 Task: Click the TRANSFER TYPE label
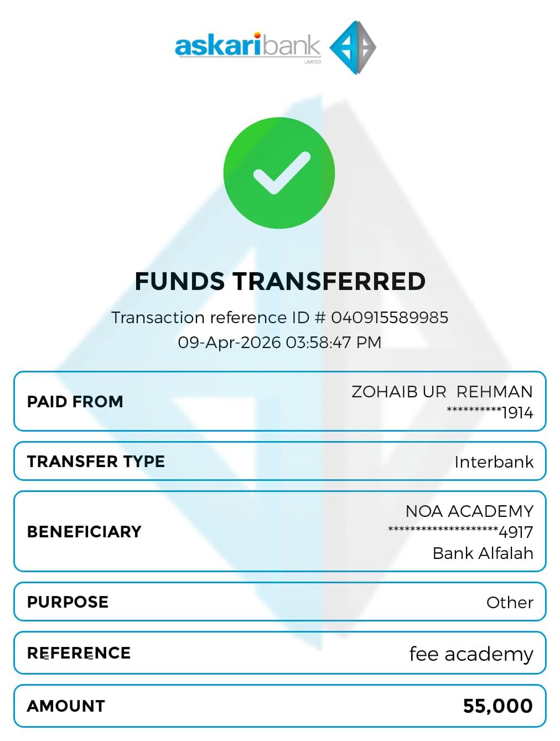click(96, 462)
